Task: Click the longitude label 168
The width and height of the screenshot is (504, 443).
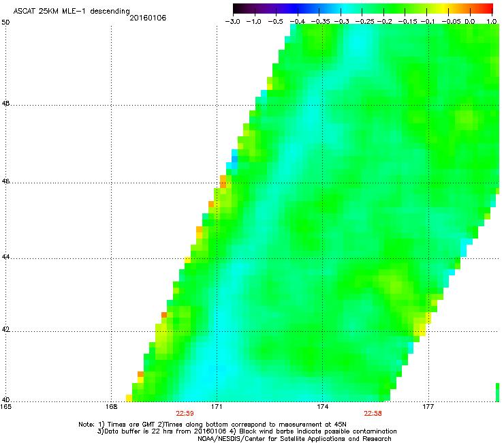Action: pyautogui.click(x=111, y=407)
